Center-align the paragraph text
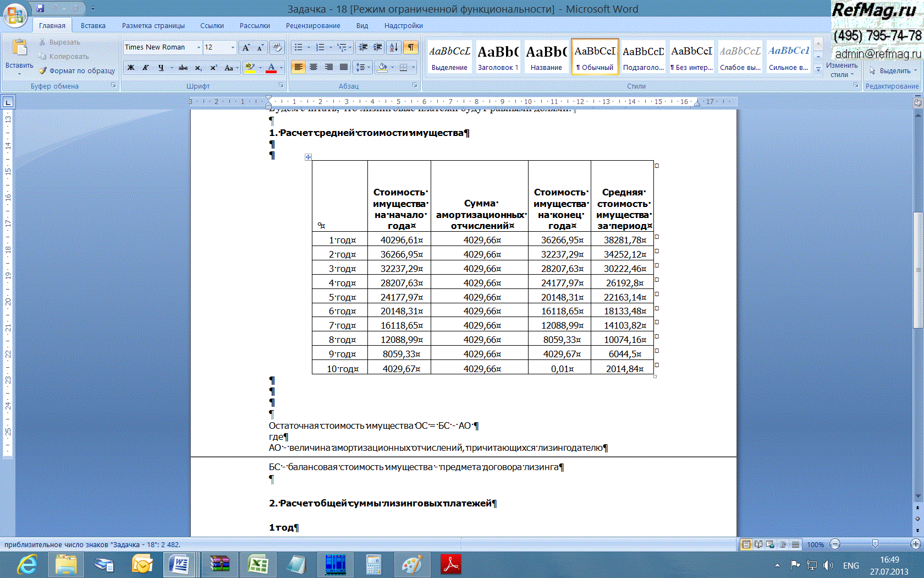Viewport: 924px width, 578px height. (x=313, y=67)
